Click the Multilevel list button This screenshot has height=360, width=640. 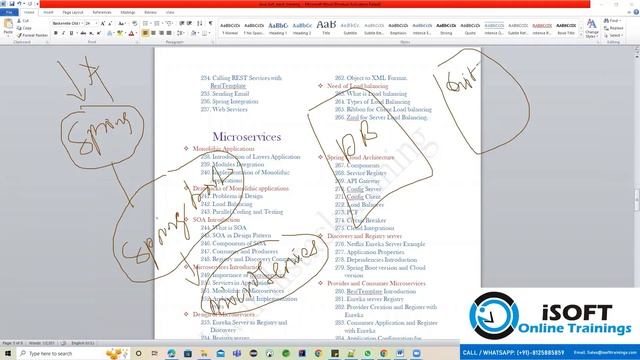pos(169,24)
